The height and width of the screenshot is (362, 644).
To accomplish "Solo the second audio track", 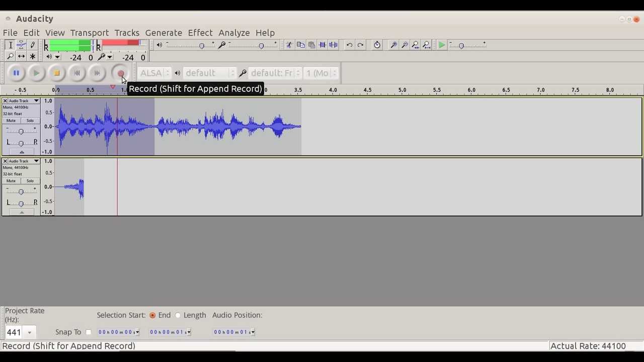I will point(30,181).
